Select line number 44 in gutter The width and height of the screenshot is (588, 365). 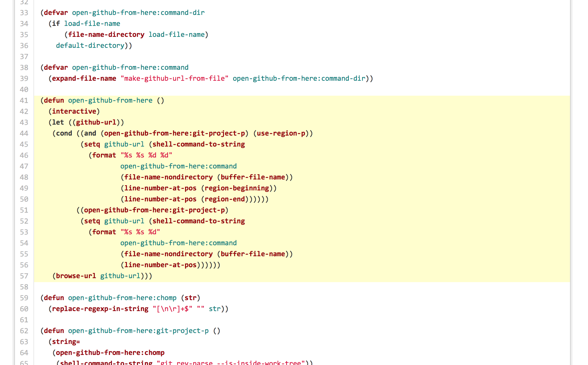click(24, 133)
